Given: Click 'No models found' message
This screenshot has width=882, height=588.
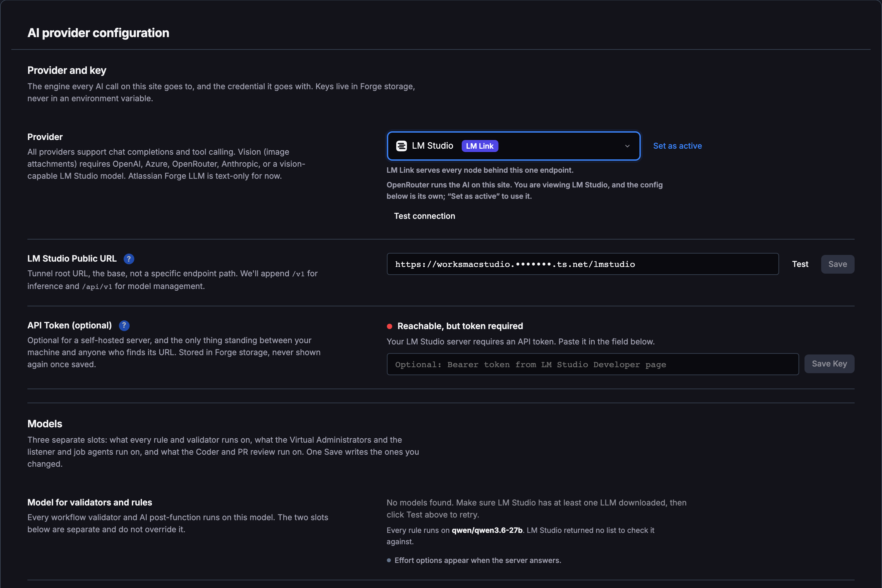Looking at the screenshot, I should 537,508.
